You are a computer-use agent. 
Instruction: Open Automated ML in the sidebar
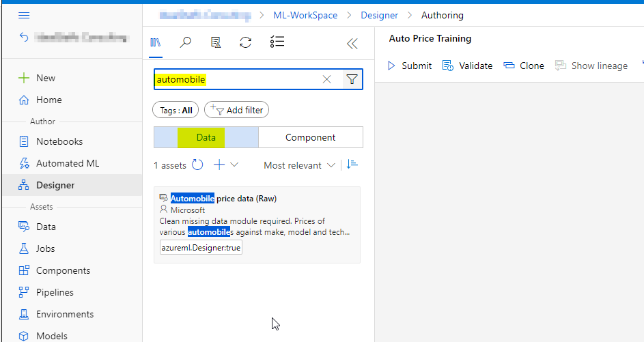coord(68,163)
